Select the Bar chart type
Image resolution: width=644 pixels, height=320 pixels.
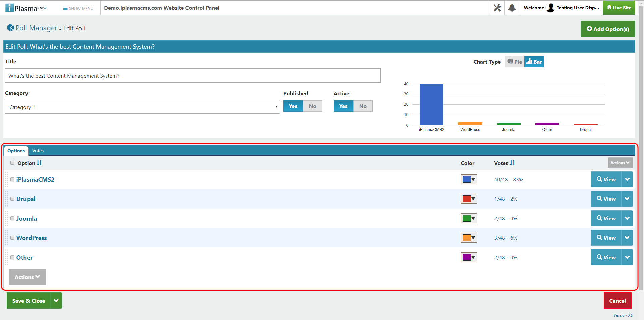click(x=534, y=62)
